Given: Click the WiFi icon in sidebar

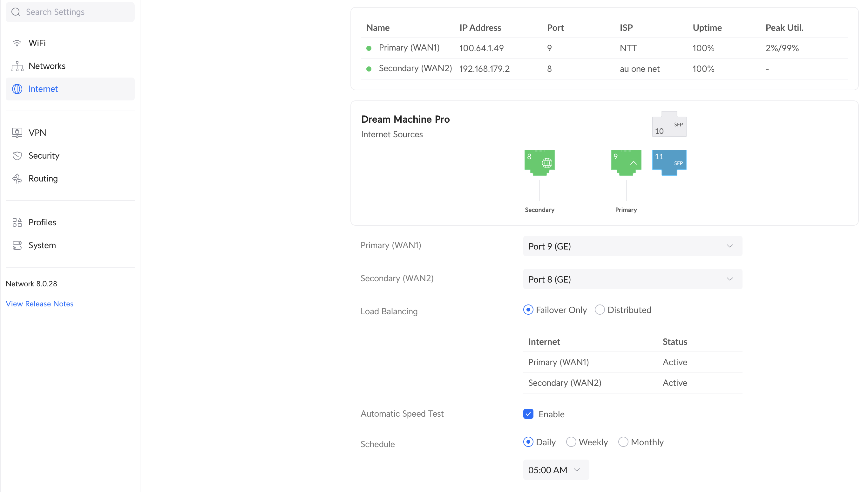Looking at the screenshot, I should click(x=17, y=43).
